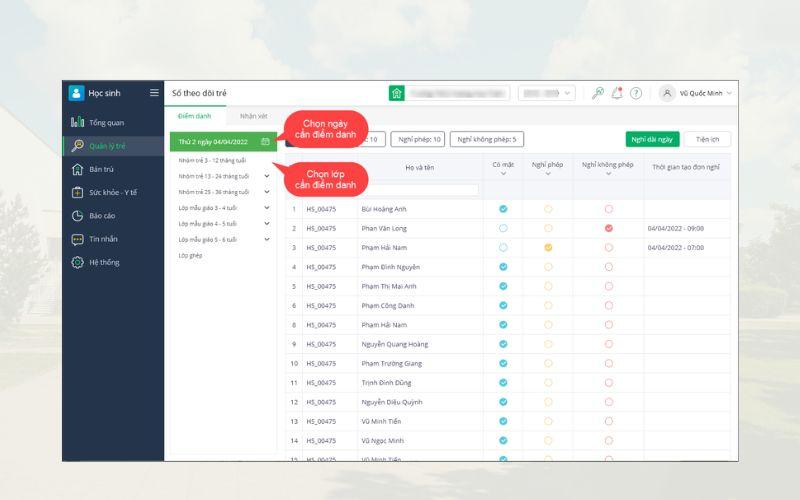Expand Lớp mẫu giáo 4 - 5 tuổi
Image resolution: width=800 pixels, height=500 pixels.
[x=267, y=224]
